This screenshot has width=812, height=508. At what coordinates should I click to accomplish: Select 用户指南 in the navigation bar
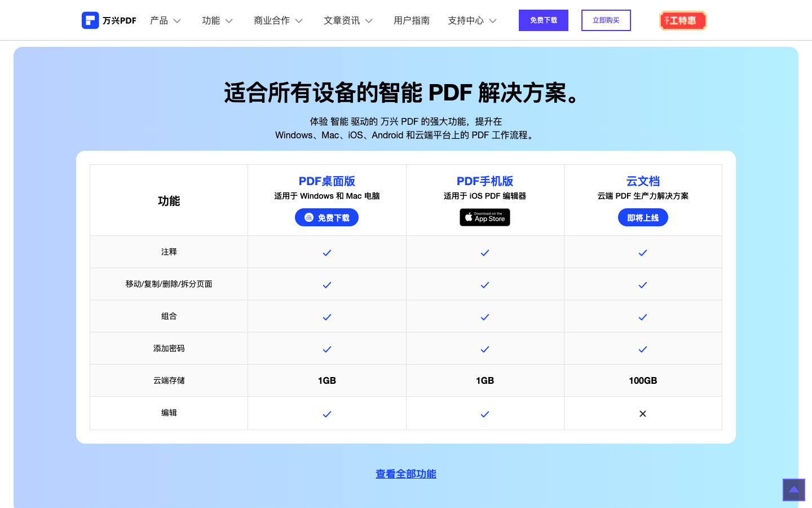[x=412, y=20]
